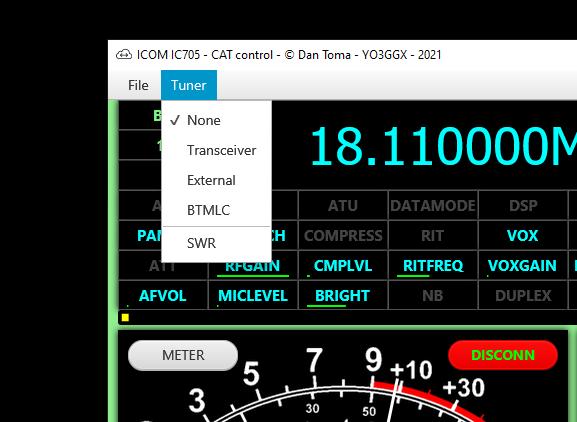
Task: Choose External tuner option
Action: [216, 180]
